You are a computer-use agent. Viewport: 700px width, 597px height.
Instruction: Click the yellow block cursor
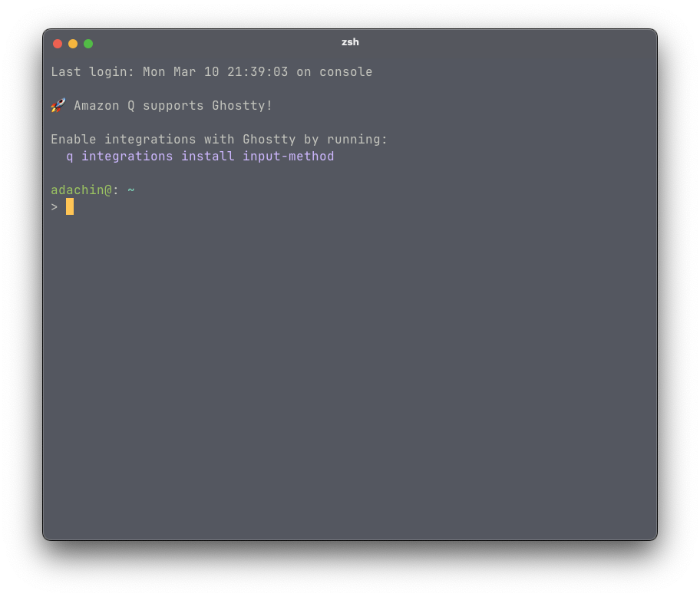tap(70, 206)
